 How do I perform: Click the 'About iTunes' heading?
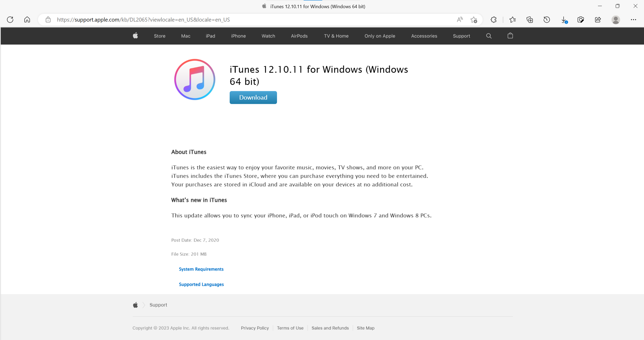tap(189, 152)
